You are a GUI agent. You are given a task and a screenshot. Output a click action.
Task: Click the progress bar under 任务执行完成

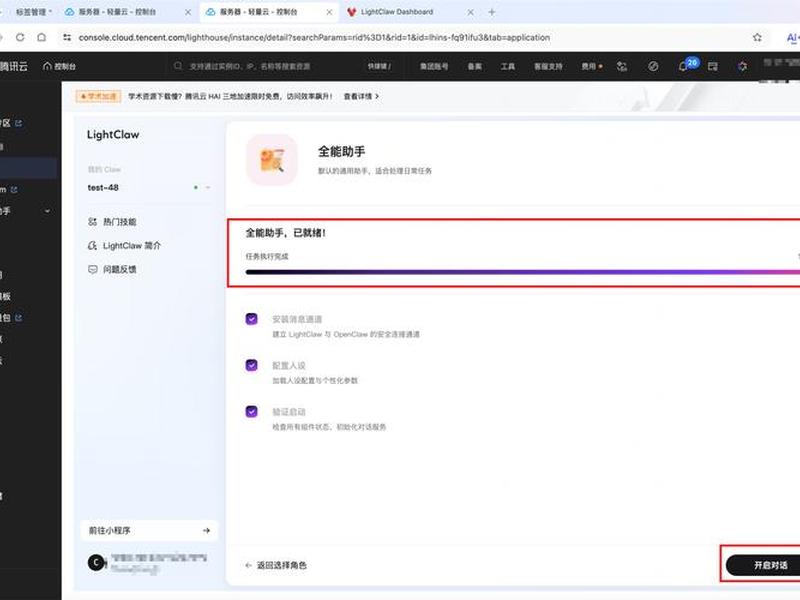tap(522, 272)
